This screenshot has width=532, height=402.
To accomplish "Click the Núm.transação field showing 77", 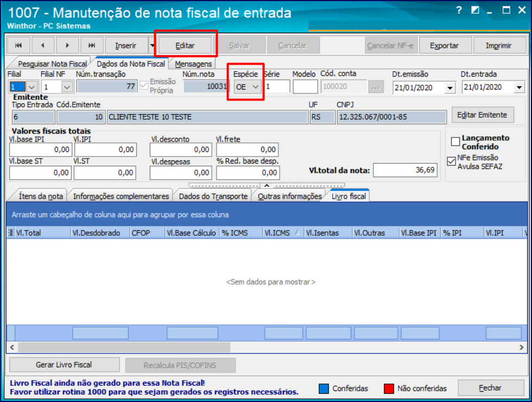I will pos(107,86).
